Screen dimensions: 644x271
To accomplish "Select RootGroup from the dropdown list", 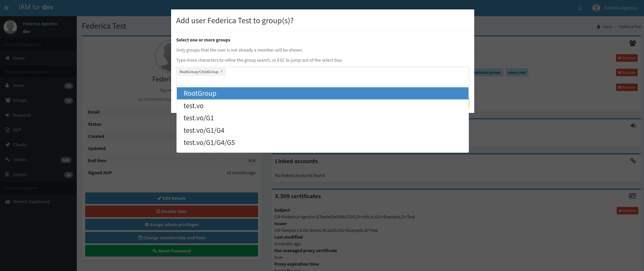I will [322, 93].
